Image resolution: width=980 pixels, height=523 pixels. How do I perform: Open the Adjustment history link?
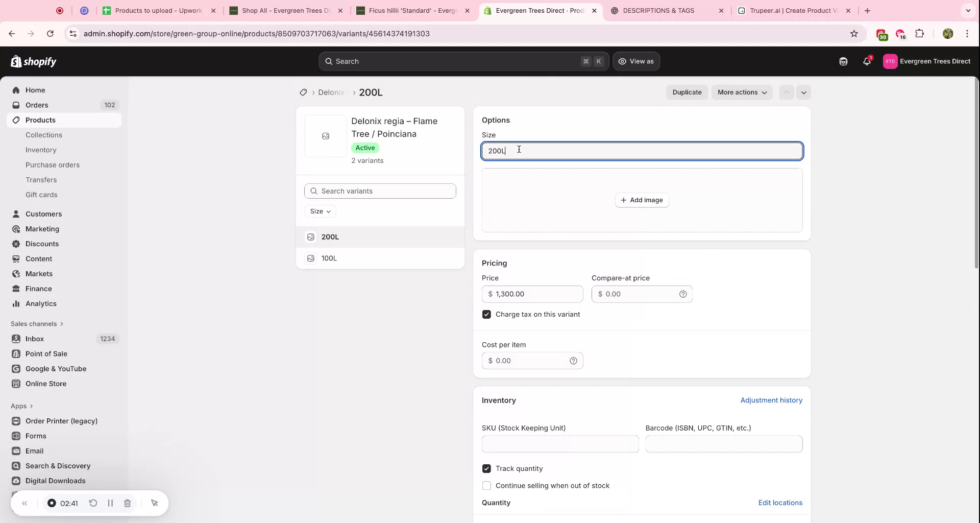pos(771,400)
